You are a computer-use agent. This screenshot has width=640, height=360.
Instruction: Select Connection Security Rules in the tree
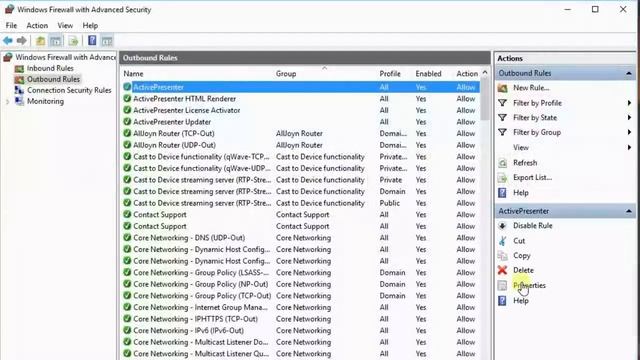[x=69, y=90]
